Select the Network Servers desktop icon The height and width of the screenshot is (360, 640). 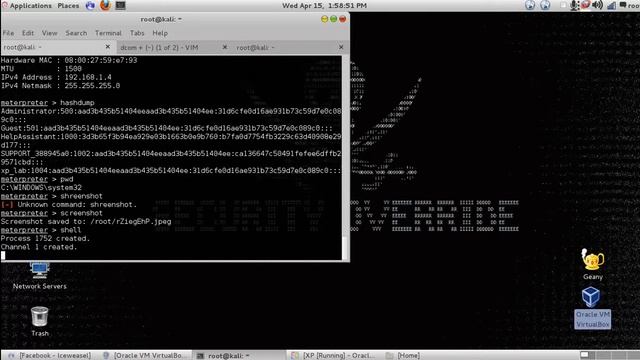tap(40, 276)
